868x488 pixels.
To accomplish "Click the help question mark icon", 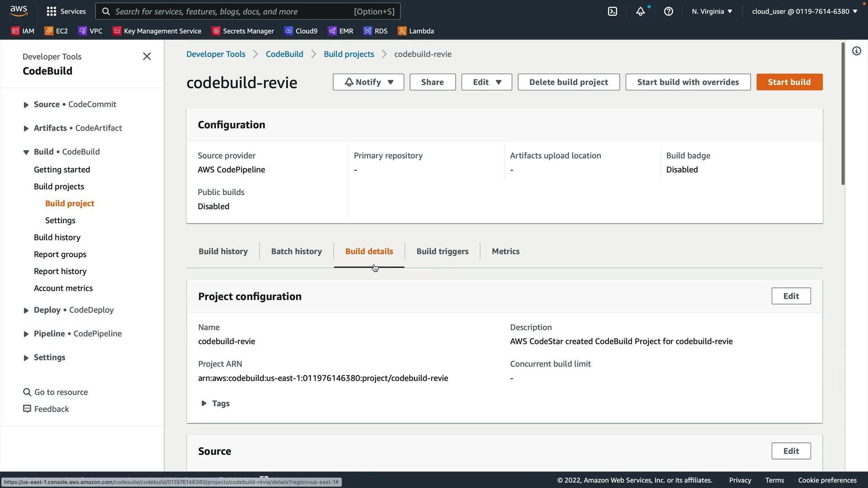I will 669,11.
